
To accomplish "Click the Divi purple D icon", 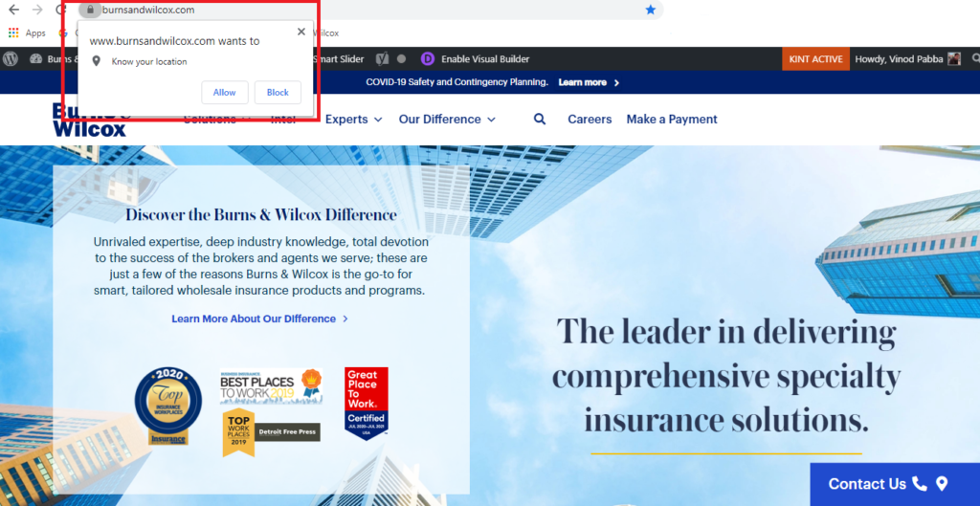I will coord(428,58).
